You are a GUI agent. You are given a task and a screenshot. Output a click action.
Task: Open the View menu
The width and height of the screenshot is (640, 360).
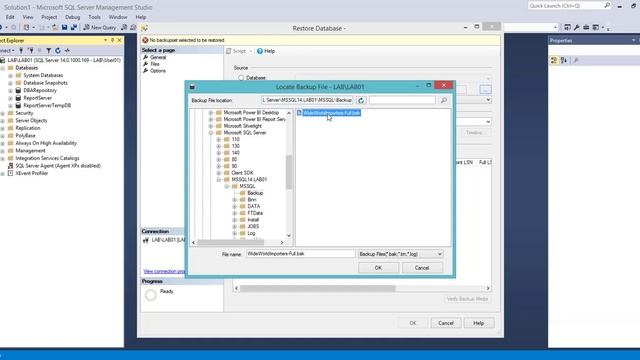(x=28, y=17)
